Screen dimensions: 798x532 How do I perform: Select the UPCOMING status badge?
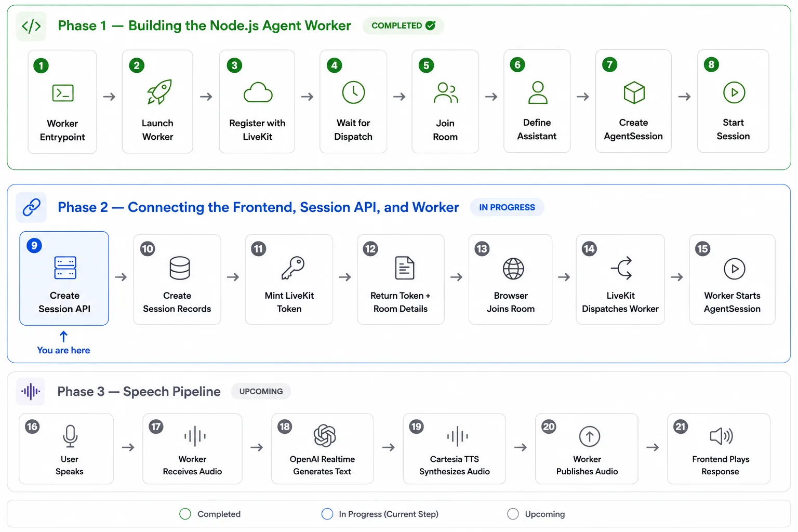pyautogui.click(x=261, y=391)
